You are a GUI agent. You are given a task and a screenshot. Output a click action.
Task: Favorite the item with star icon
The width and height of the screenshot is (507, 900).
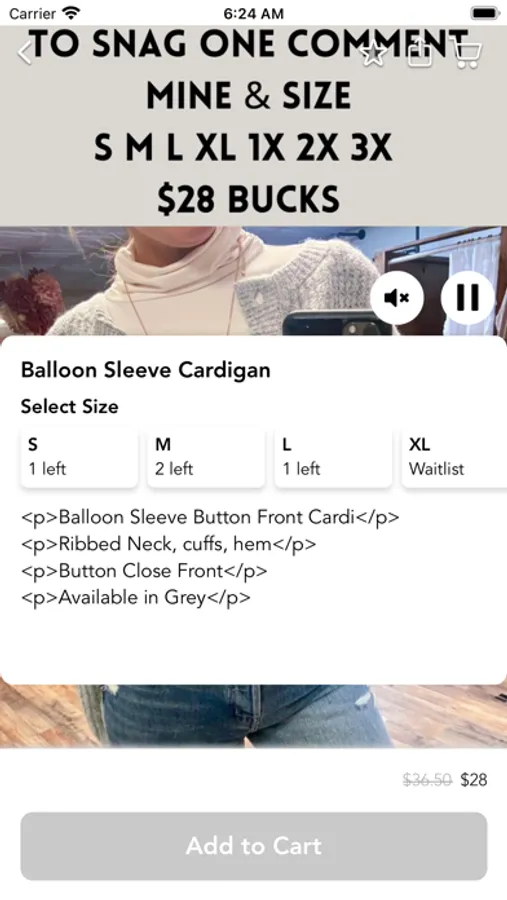tap(373, 54)
